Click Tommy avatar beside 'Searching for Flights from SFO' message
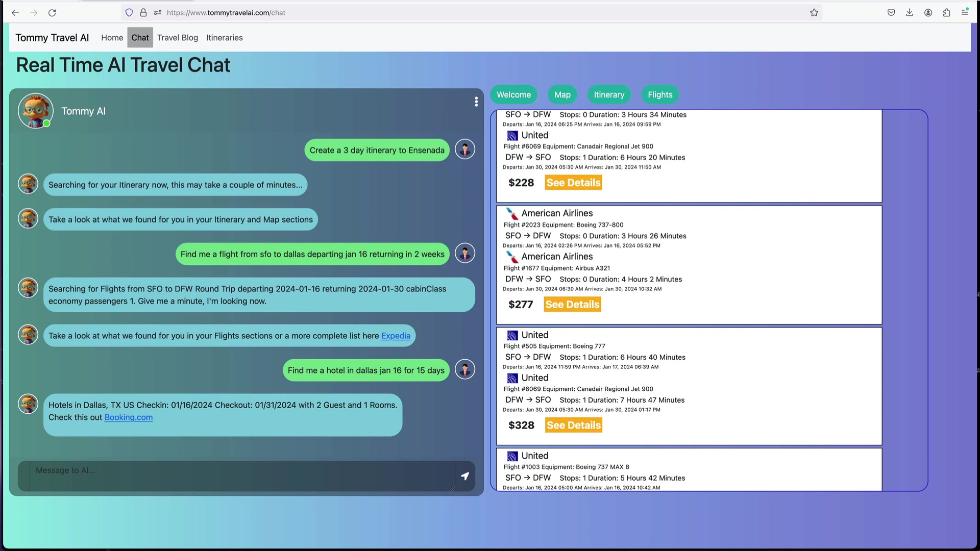Screen dimensions: 980x551 (28, 288)
